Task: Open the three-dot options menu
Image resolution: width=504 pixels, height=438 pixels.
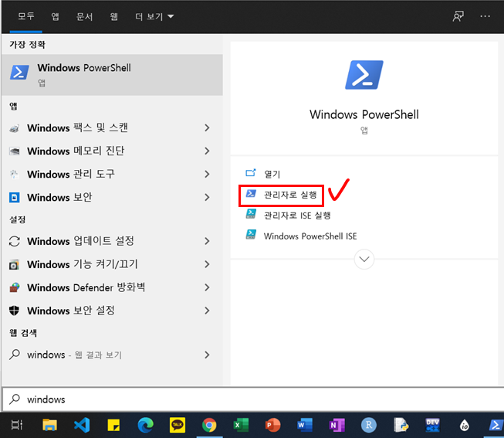Action: [485, 16]
